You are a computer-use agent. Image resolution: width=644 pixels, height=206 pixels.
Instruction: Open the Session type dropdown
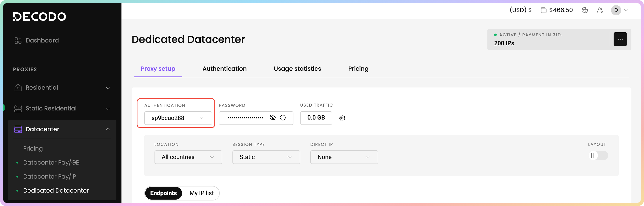coord(266,157)
